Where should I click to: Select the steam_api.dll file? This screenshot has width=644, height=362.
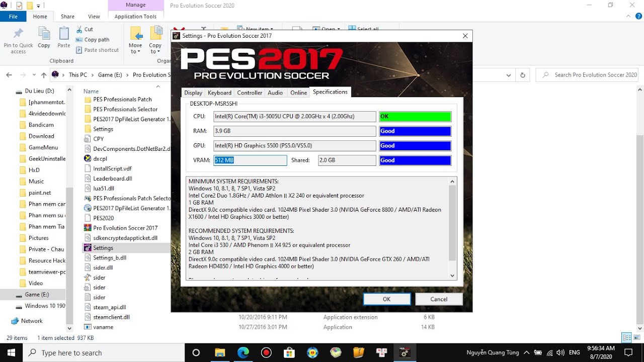[x=109, y=307]
